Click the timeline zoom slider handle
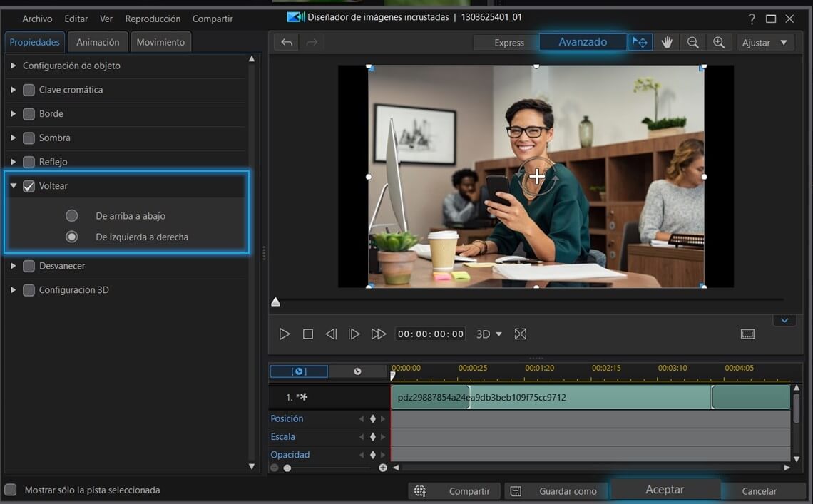This screenshot has height=504, width=813. click(287, 468)
